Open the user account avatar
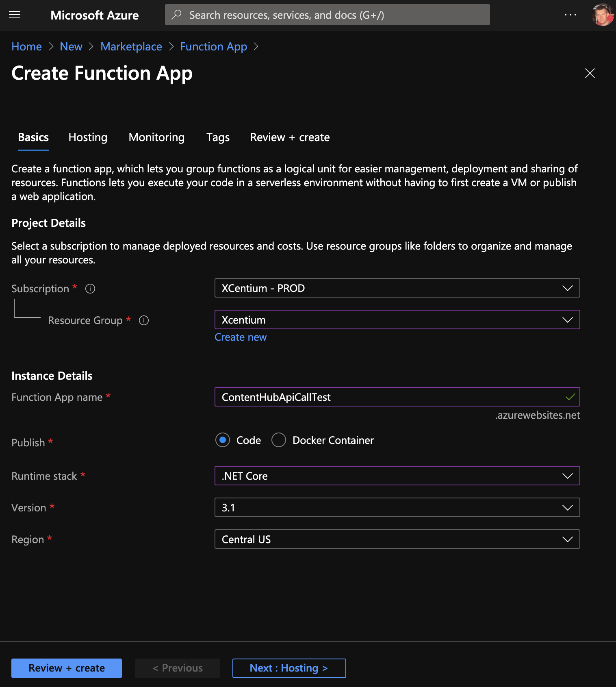 click(602, 15)
